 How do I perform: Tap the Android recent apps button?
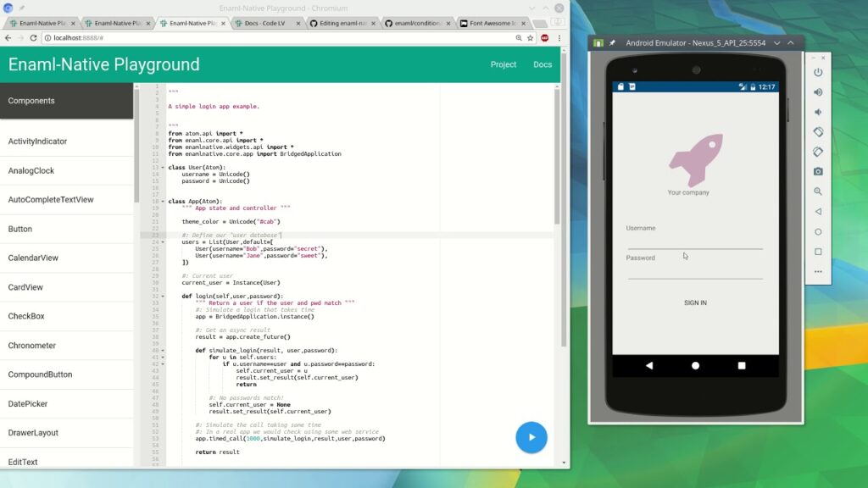741,365
